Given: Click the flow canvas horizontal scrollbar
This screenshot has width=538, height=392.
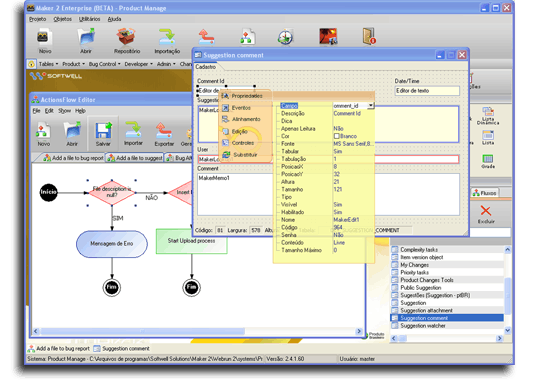Looking at the screenshot, I should click(197, 331).
